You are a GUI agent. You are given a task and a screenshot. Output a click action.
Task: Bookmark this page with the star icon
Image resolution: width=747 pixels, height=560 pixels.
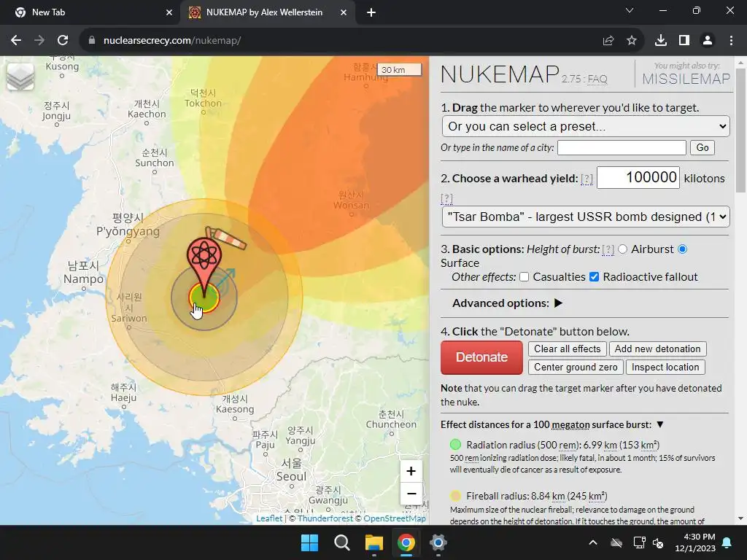(x=632, y=41)
